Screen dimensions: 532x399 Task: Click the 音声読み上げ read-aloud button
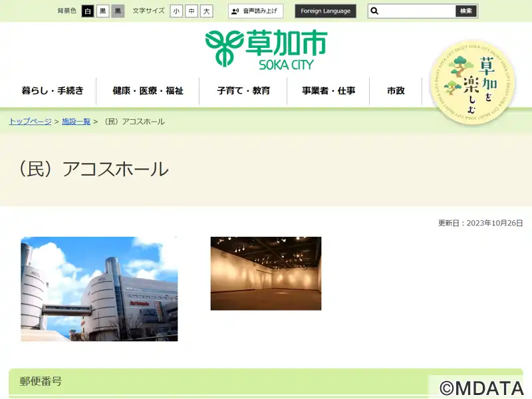tap(256, 11)
